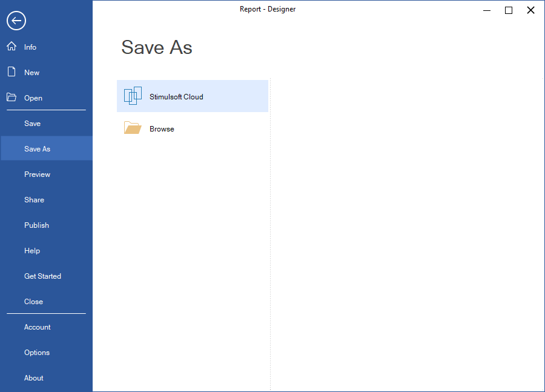Click the Open folder icon

(12, 98)
